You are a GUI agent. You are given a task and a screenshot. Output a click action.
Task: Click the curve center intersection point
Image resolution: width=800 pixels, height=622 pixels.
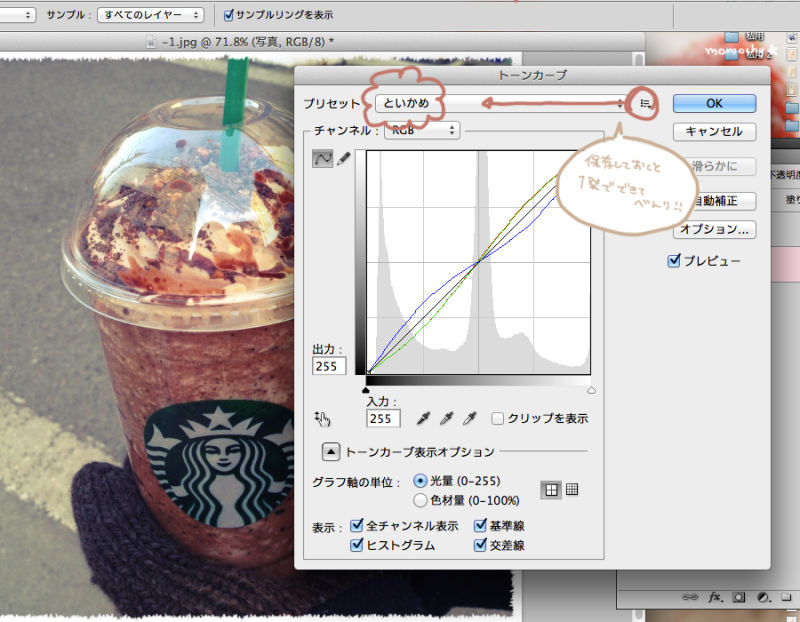pyautogui.click(x=478, y=262)
